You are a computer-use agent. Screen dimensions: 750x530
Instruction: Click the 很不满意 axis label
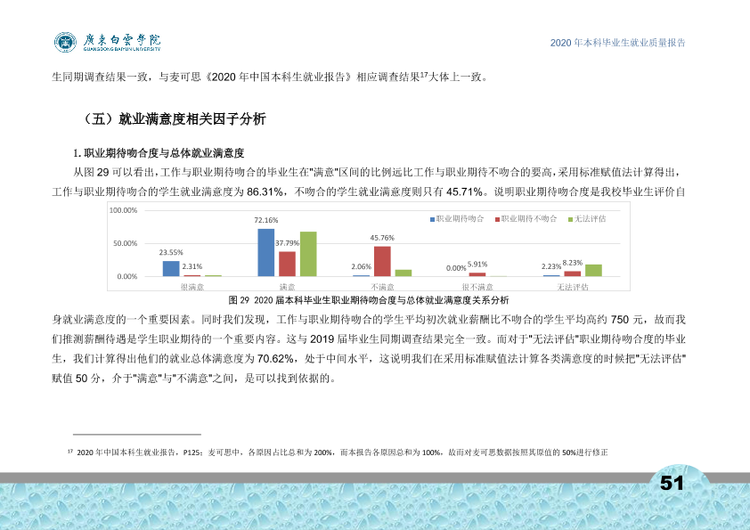coord(477,287)
